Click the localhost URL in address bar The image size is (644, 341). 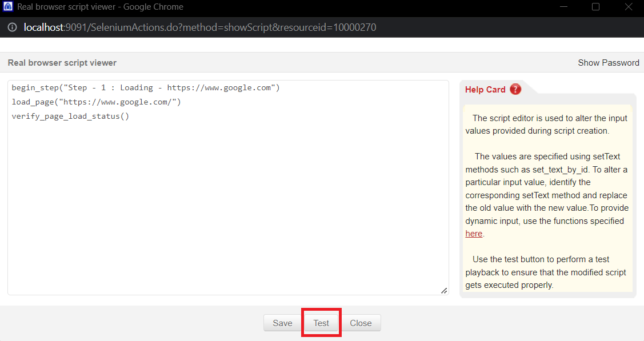click(x=199, y=27)
